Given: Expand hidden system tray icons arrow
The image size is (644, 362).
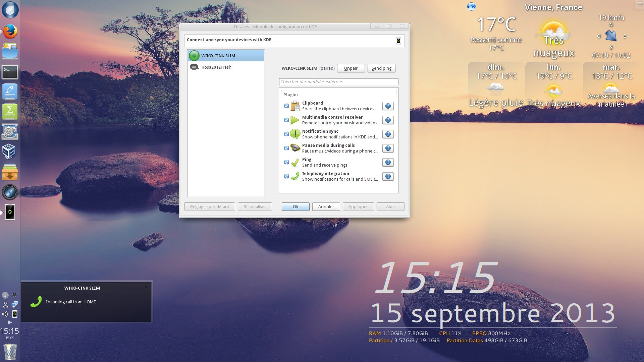Looking at the screenshot, I should [10, 322].
